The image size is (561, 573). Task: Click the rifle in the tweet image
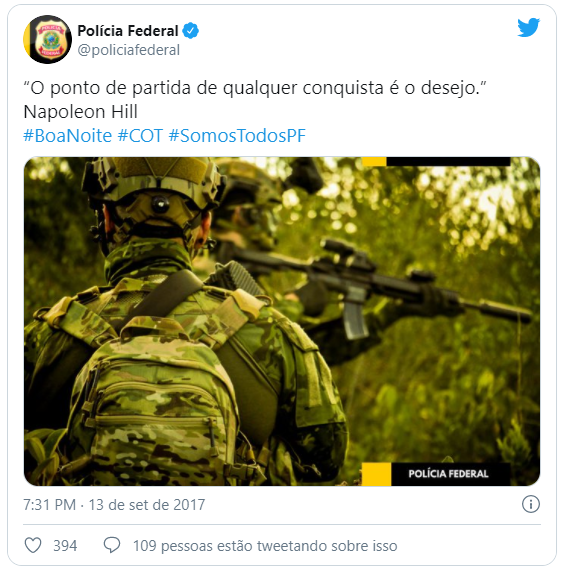click(x=380, y=285)
